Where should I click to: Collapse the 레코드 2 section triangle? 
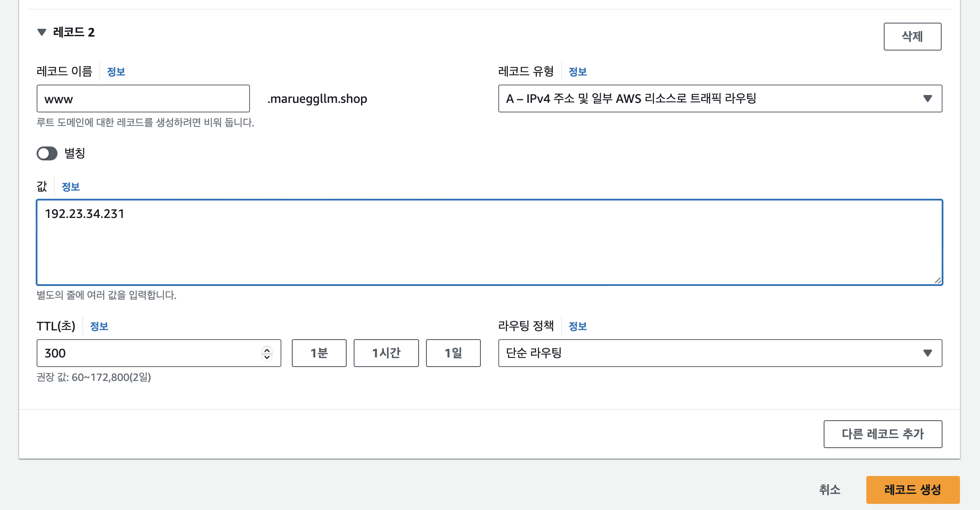pos(42,32)
